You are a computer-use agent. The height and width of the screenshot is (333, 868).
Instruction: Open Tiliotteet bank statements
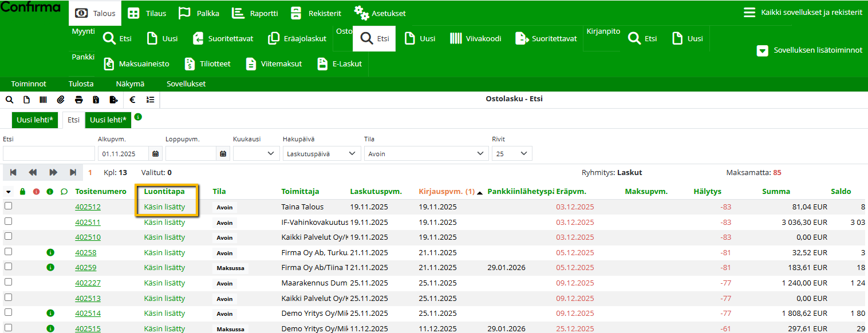(x=207, y=64)
